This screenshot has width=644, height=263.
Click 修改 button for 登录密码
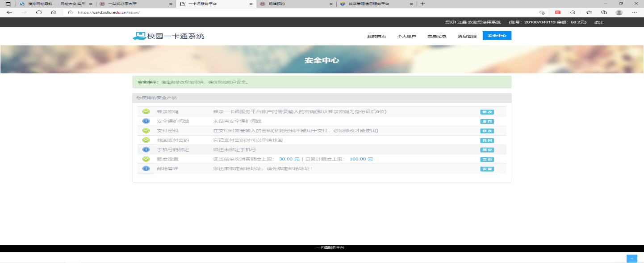point(487,112)
